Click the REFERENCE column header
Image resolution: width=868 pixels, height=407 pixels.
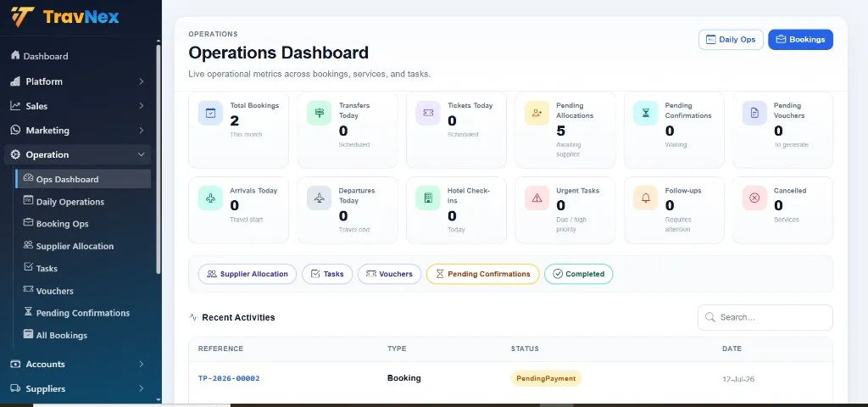click(221, 348)
